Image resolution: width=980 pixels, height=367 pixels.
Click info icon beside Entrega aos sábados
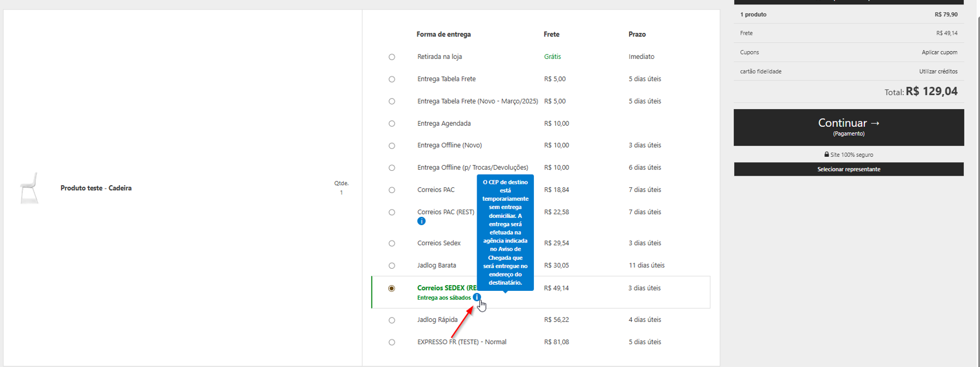(477, 297)
